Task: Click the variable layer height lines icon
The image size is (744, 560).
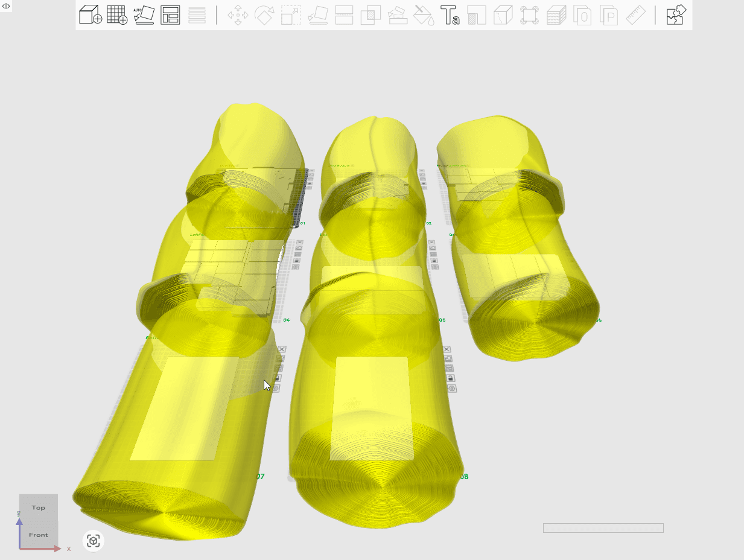Action: (197, 15)
